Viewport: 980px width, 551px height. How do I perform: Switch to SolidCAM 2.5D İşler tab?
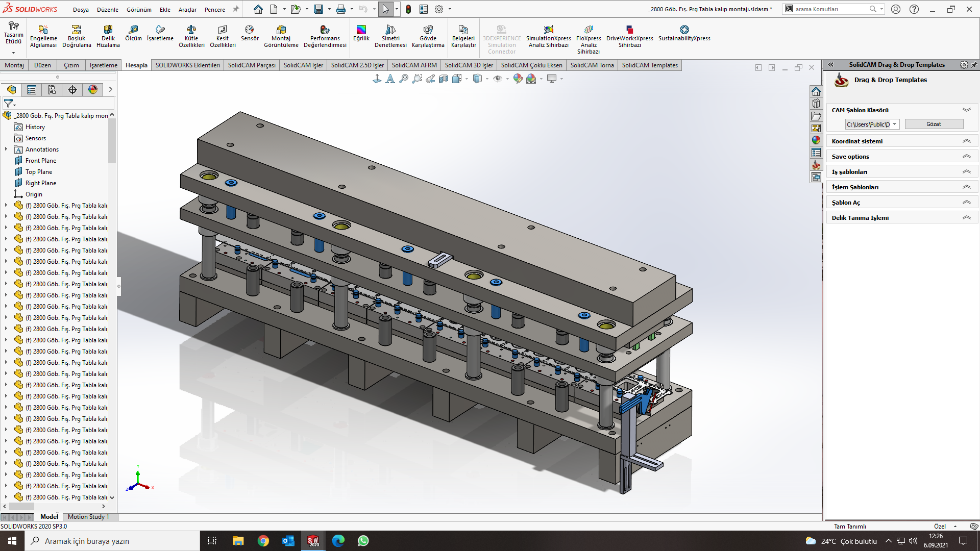point(357,65)
